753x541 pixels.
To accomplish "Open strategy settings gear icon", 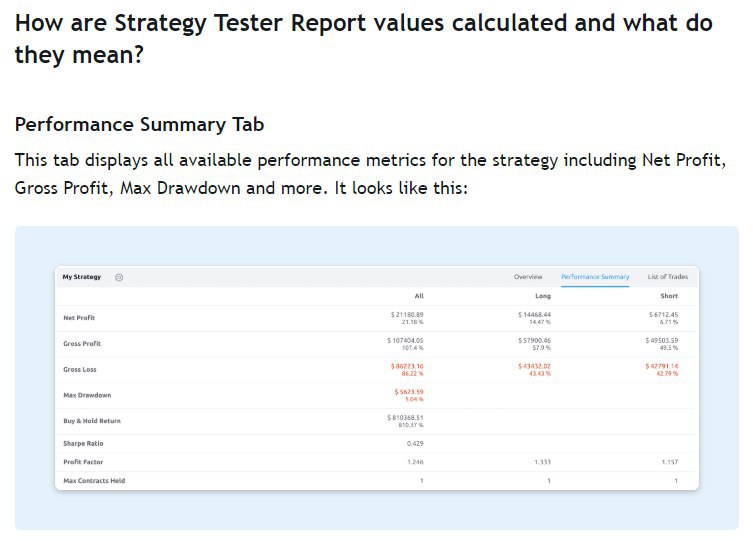I will pyautogui.click(x=119, y=277).
